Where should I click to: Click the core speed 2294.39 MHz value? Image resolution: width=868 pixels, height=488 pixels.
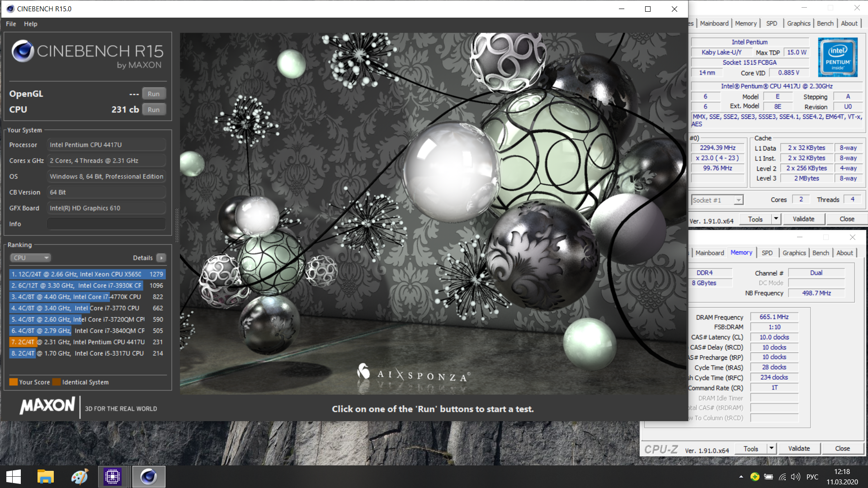pyautogui.click(x=717, y=148)
